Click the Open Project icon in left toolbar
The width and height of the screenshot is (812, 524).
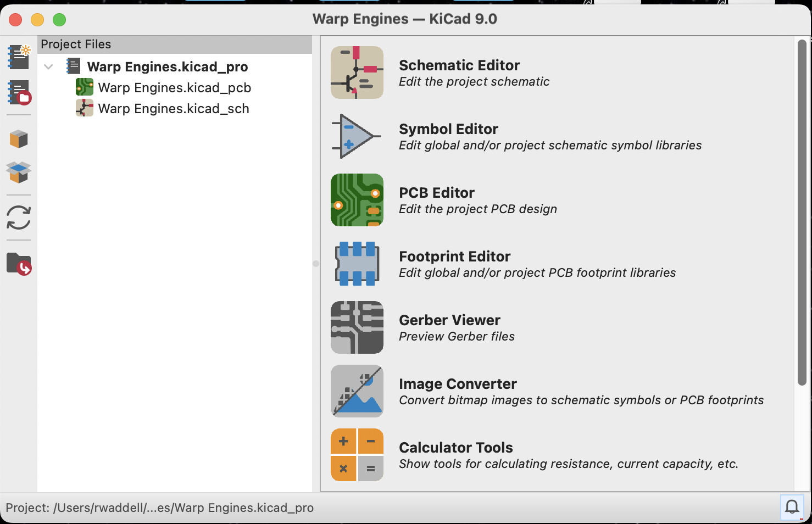19,92
